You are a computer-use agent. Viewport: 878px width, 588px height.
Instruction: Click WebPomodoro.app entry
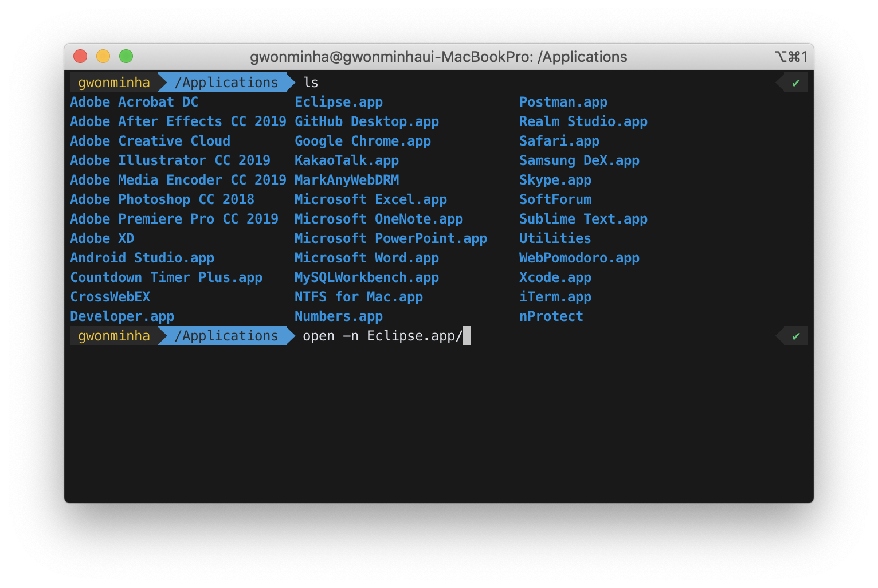pyautogui.click(x=579, y=258)
